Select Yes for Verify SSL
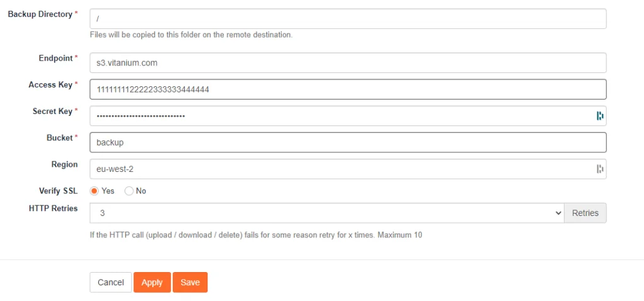The width and height of the screenshot is (644, 301). pos(95,191)
